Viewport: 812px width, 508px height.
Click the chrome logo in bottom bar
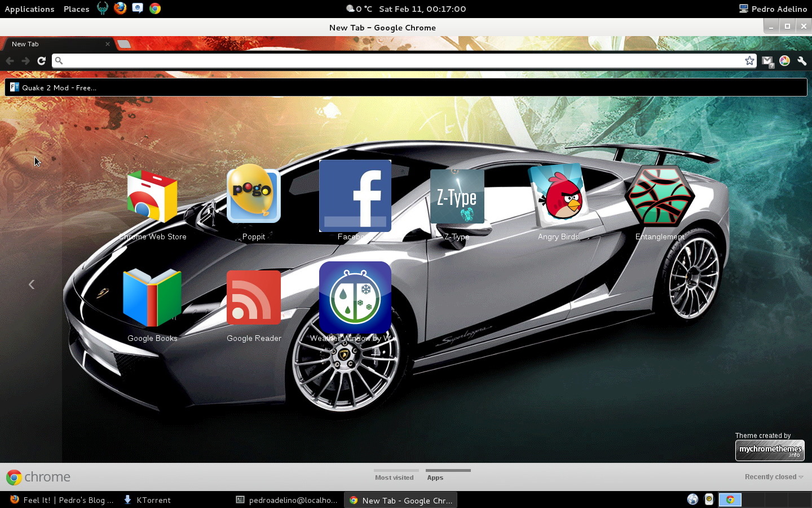pos(38,477)
